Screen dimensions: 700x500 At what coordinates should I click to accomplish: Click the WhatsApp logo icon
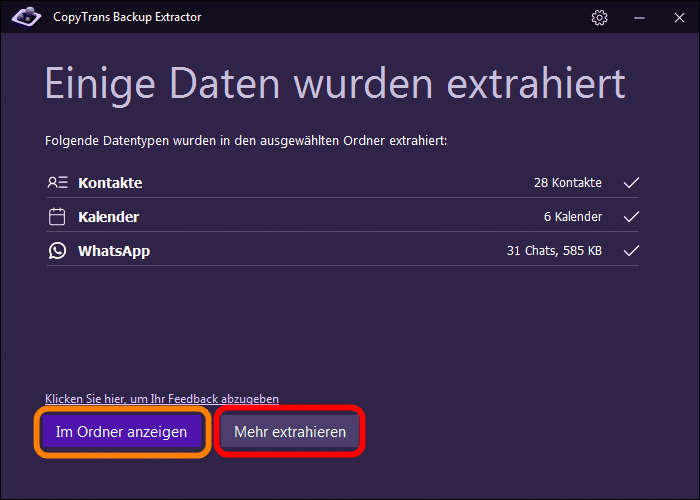pos(57,250)
